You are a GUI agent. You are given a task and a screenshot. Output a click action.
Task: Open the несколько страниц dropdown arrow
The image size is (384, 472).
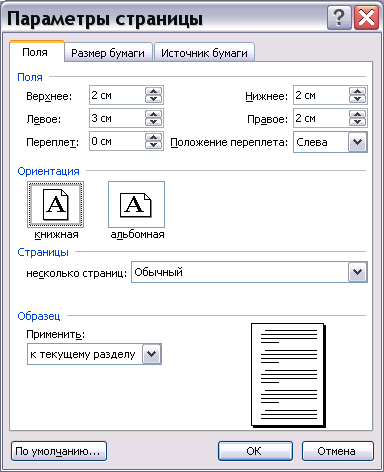pos(357,272)
